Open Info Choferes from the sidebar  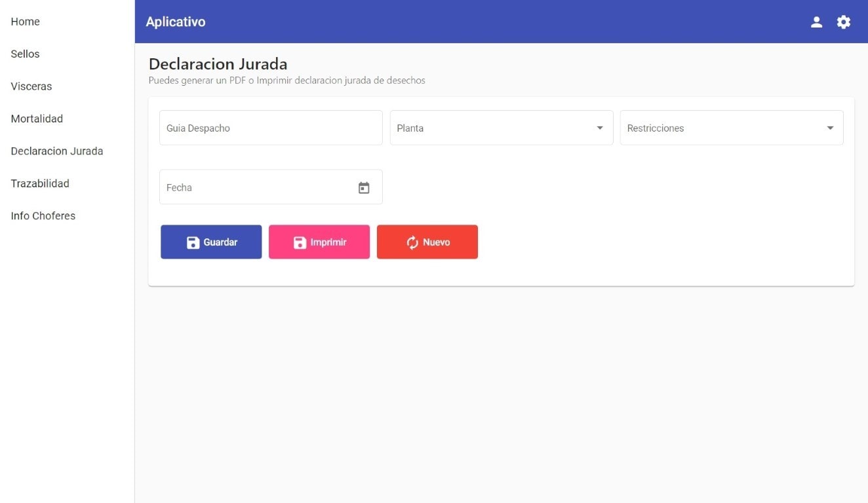pos(43,216)
